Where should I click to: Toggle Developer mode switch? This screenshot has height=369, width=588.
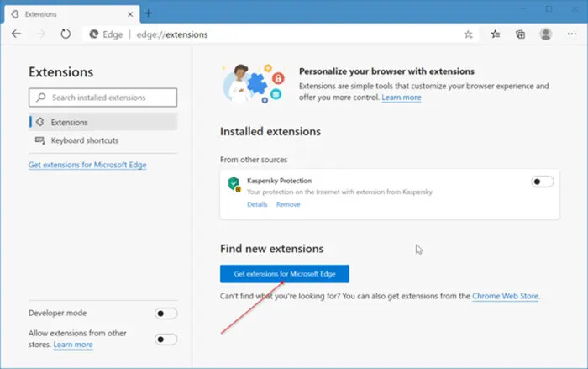165,314
